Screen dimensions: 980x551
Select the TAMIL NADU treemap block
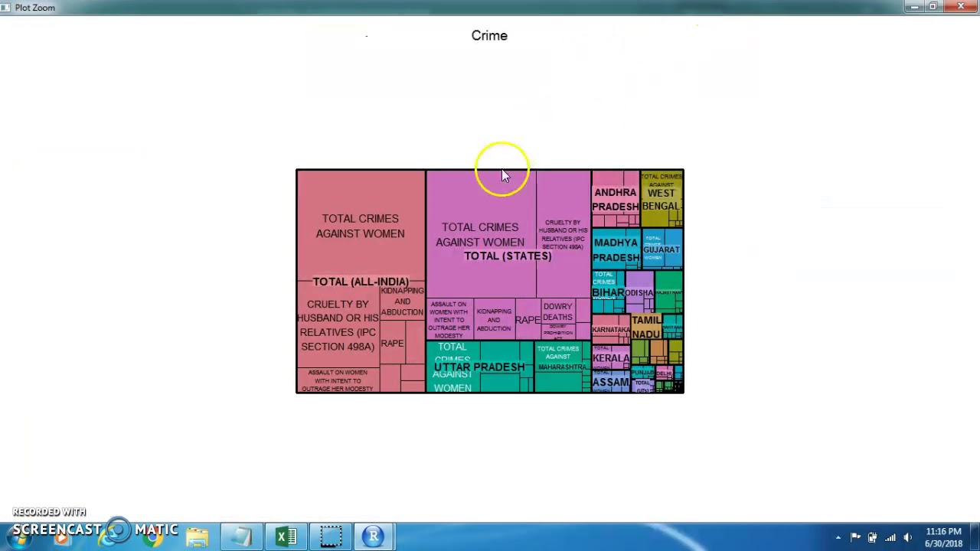pyautogui.click(x=646, y=327)
